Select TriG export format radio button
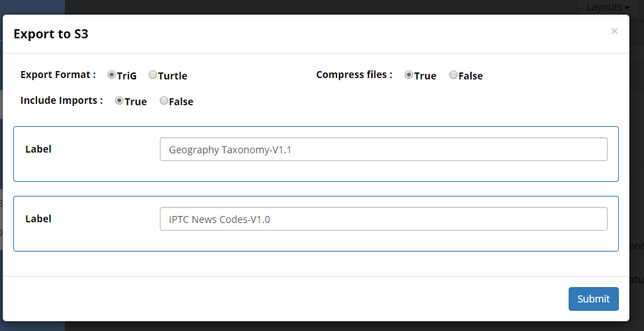The width and height of the screenshot is (644, 331). click(x=112, y=75)
